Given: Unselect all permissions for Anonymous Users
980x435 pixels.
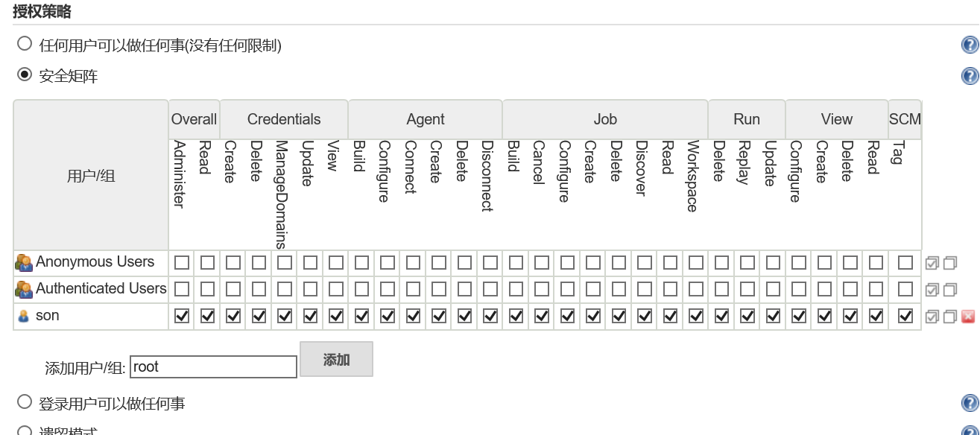Looking at the screenshot, I should [x=949, y=263].
